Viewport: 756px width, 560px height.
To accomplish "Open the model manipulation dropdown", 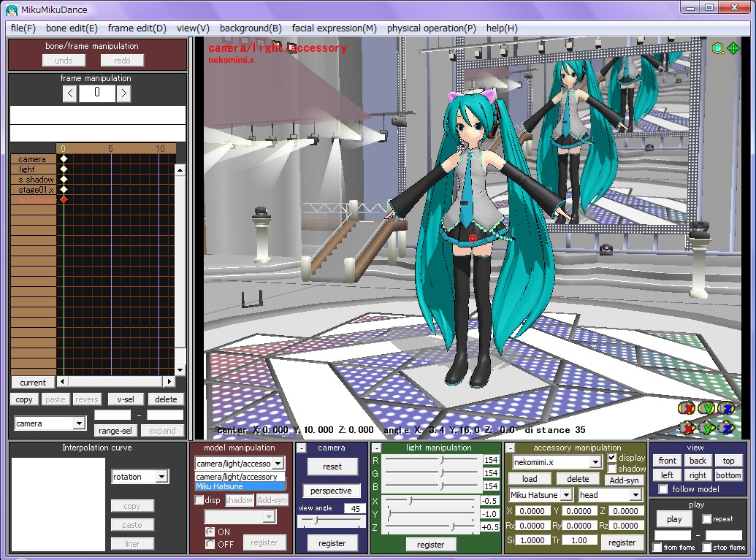I will coord(278,464).
